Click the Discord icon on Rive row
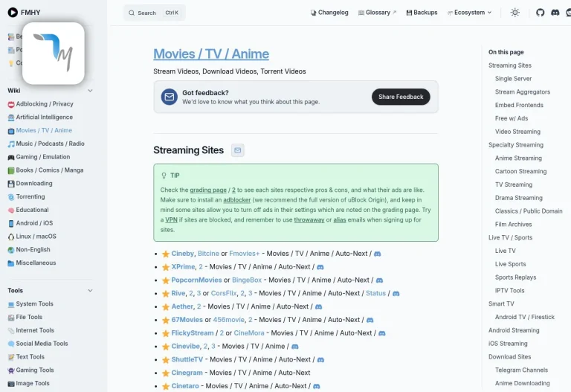Viewport: 571px width, 392px height. click(x=396, y=293)
